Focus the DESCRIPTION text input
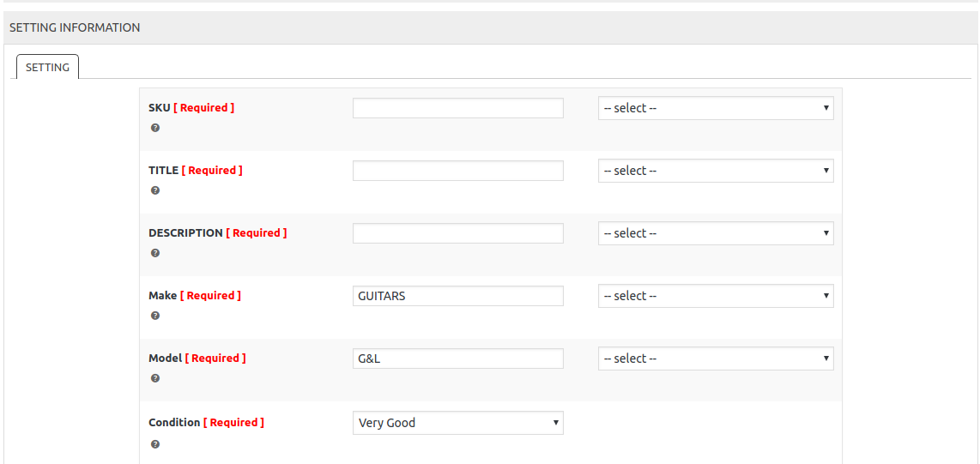Viewport: 980px width, 464px height. [457, 233]
